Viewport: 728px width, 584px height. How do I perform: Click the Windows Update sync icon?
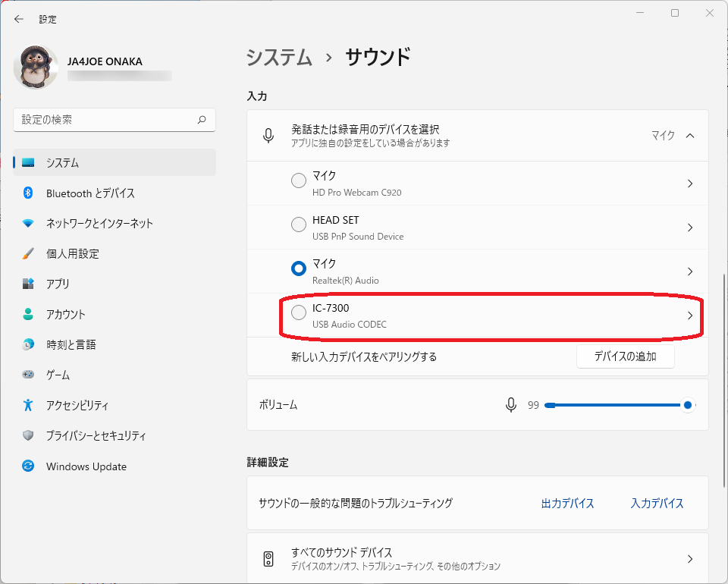28,466
